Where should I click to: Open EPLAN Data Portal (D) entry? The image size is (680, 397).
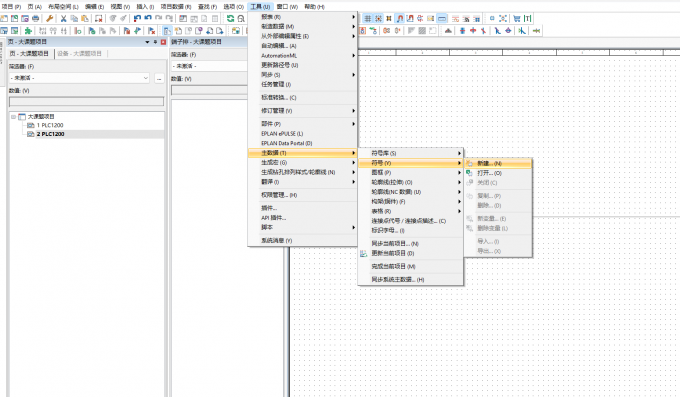coord(302,143)
